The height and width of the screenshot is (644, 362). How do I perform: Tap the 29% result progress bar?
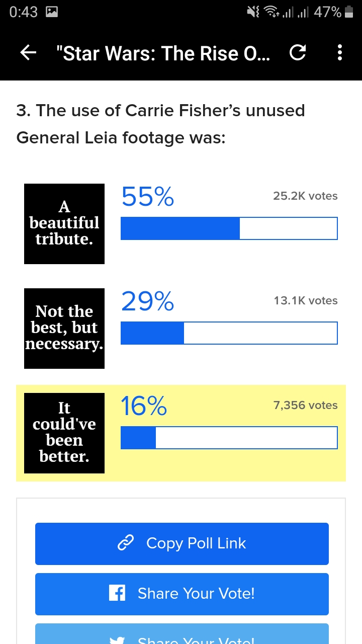pos(229,333)
